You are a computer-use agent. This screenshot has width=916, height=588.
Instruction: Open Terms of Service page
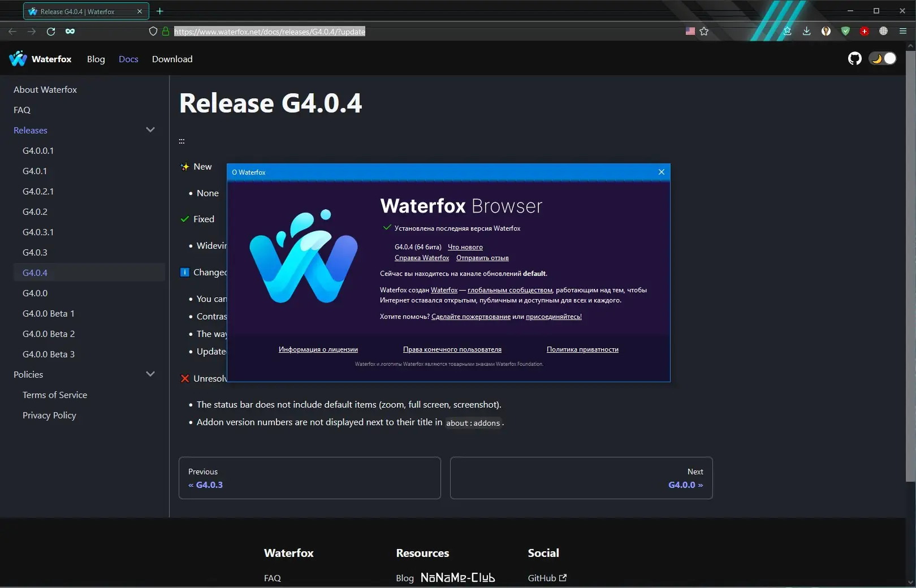coord(55,395)
